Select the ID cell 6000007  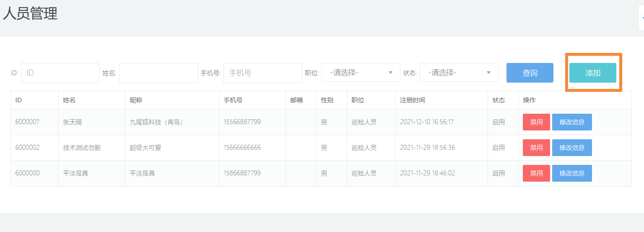(x=28, y=122)
